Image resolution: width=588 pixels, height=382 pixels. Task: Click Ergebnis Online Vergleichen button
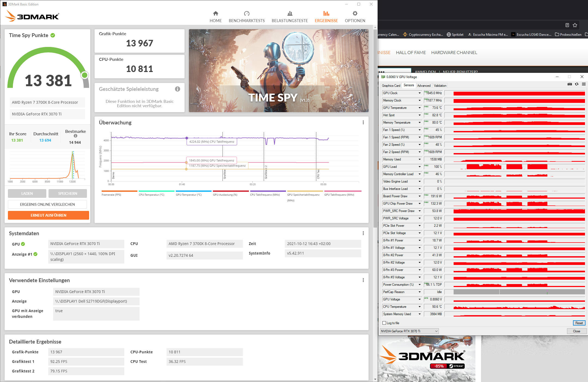(47, 204)
